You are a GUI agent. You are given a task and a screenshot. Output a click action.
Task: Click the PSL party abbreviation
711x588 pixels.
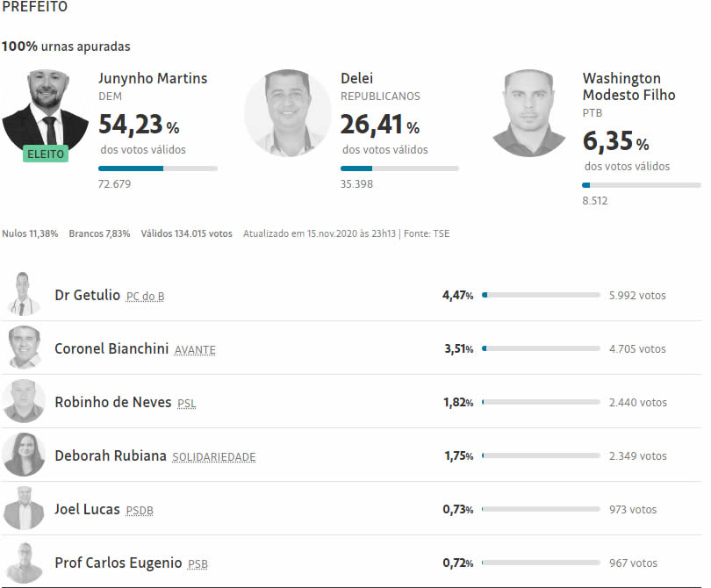tap(187, 404)
